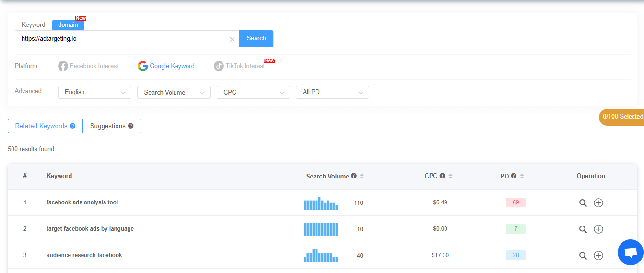Image resolution: width=644 pixels, height=273 pixels.
Task: Open the CPC filter dropdown
Action: 253,92
